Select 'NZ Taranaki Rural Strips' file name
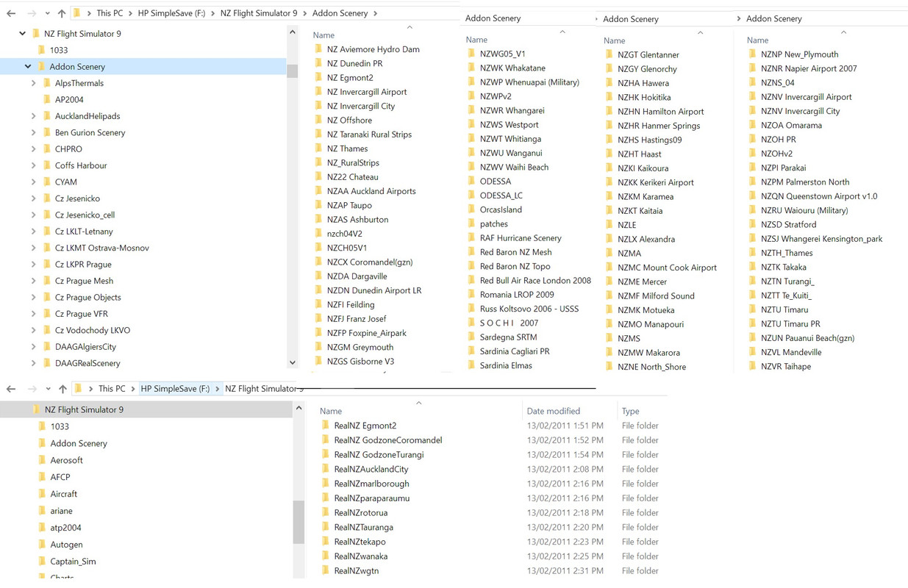Image resolution: width=908 pixels, height=588 pixels. tap(369, 135)
